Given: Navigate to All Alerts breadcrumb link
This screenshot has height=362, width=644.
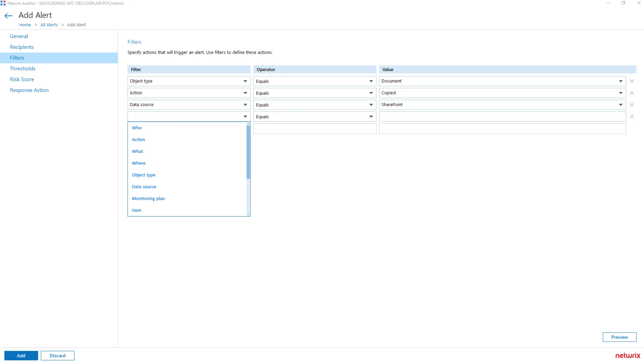Looking at the screenshot, I should point(49,25).
